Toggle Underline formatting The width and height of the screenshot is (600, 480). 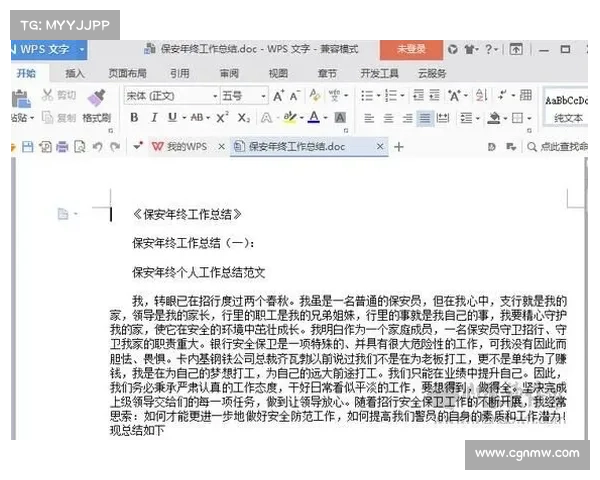coord(173,118)
